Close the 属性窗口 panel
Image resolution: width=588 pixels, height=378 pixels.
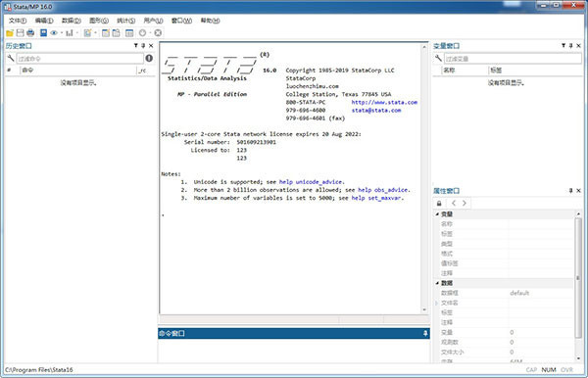pos(578,190)
